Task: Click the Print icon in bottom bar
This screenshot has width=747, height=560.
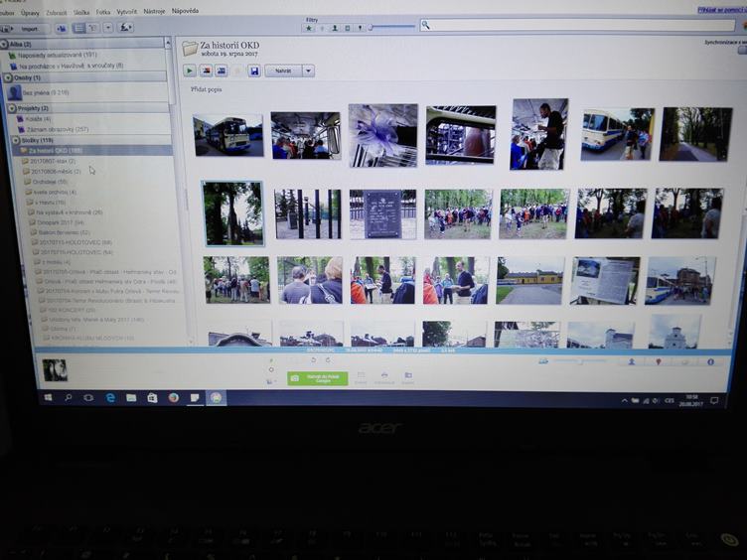Action: point(384,378)
